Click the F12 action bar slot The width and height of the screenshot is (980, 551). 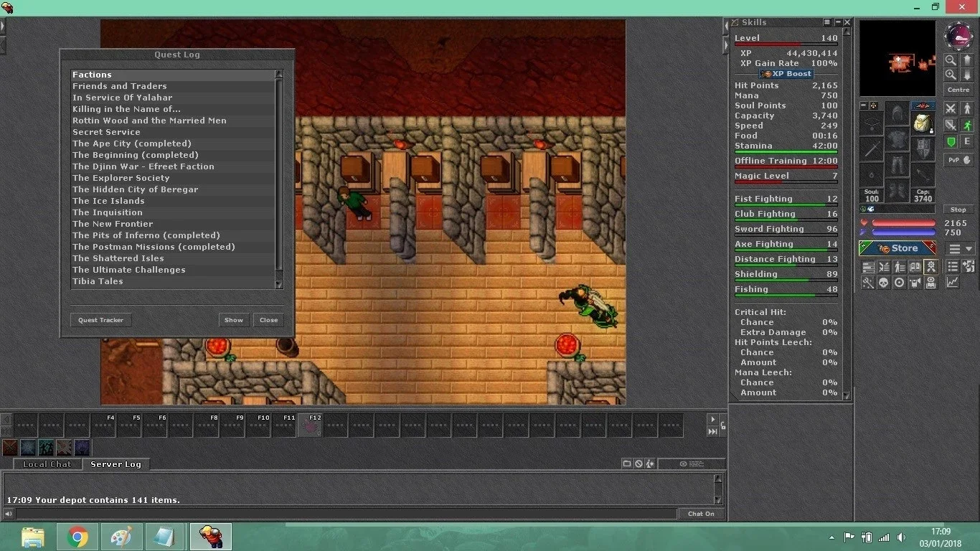(310, 425)
